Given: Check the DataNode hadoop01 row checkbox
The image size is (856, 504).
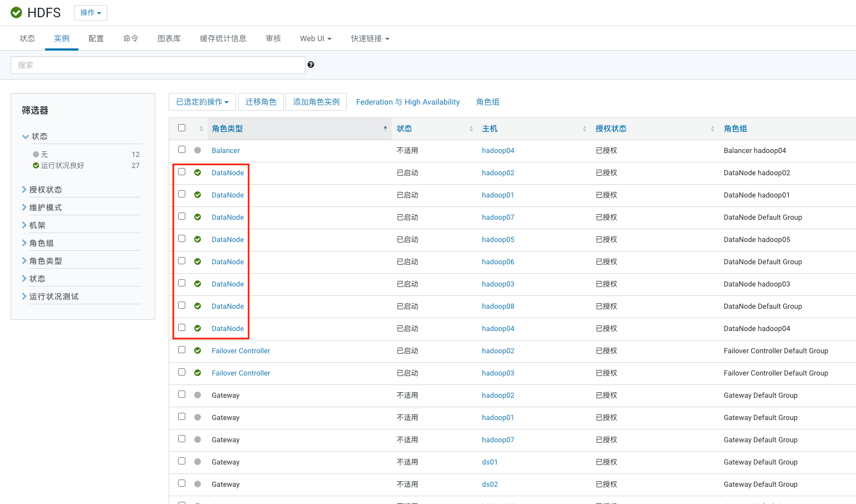Looking at the screenshot, I should [x=181, y=194].
